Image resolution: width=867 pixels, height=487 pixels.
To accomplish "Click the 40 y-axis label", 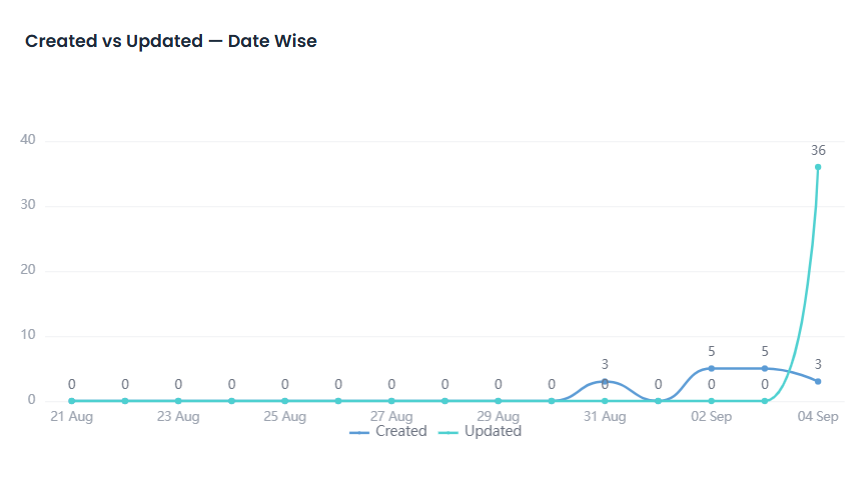I will pos(28,139).
